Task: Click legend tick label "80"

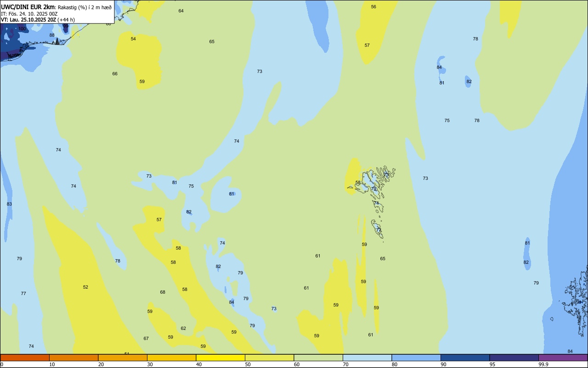Action: point(395,364)
